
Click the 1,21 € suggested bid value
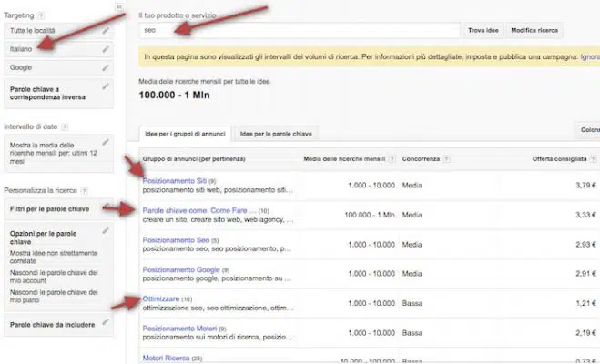click(585, 303)
